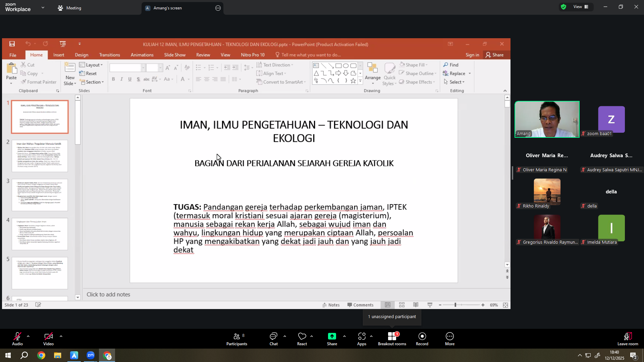
Task: Open Windows Search from the taskbar
Action: tap(24, 356)
